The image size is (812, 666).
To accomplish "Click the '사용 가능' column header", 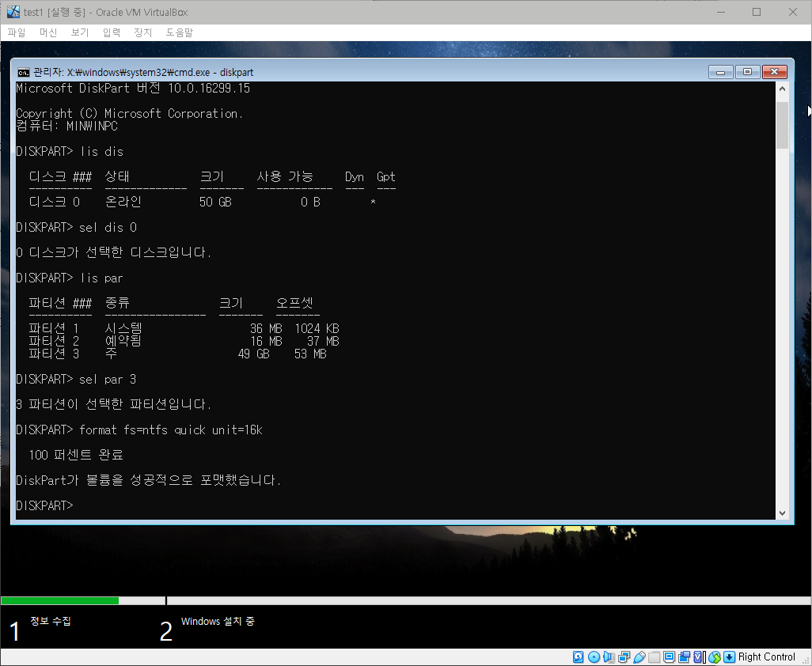I will point(286,177).
